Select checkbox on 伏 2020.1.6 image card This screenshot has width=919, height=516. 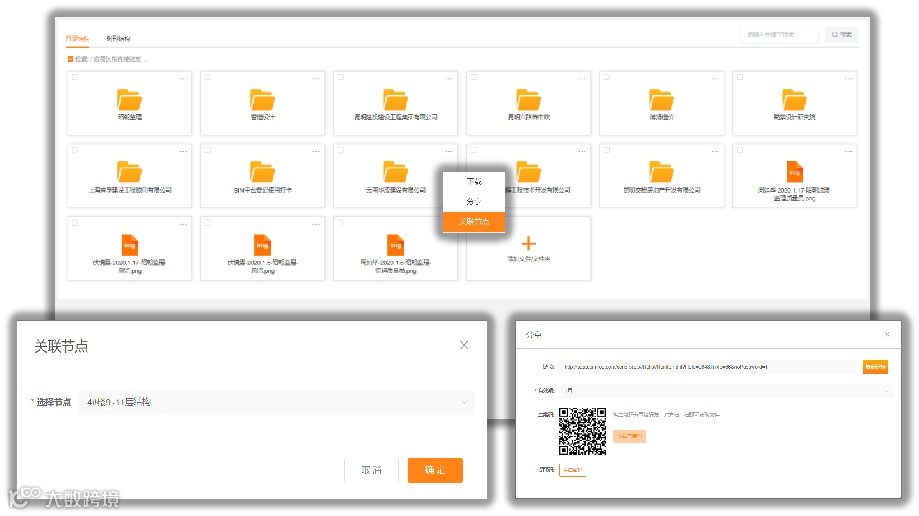click(x=207, y=223)
